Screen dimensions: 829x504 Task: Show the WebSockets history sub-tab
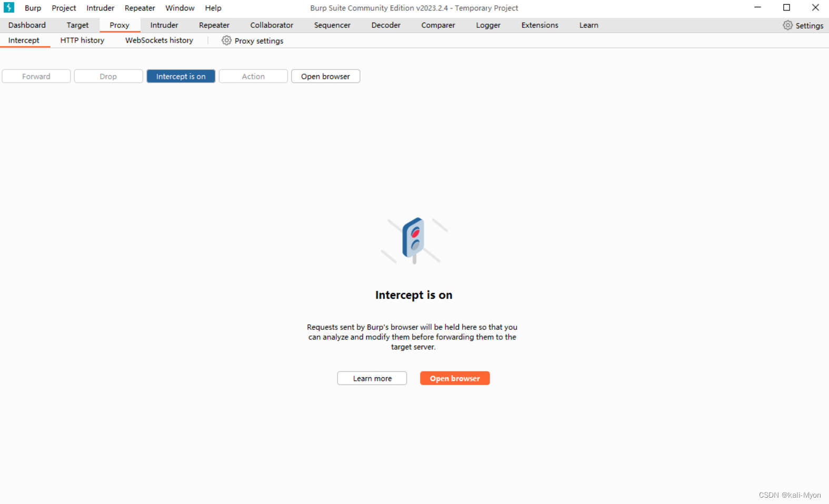pos(159,41)
